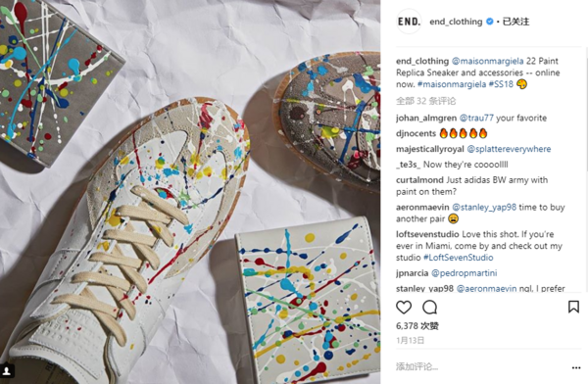Open @splattereverywhere mention
The width and height of the screenshot is (588, 384).
tap(509, 149)
